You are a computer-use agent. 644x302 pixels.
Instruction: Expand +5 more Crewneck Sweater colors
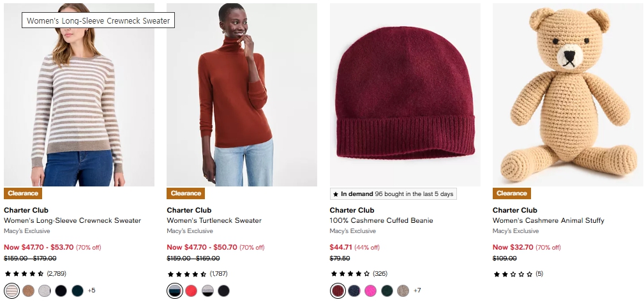[x=91, y=291]
